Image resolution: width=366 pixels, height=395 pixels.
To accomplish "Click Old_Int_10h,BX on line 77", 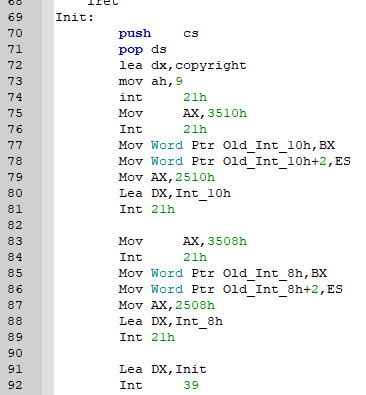I will (x=279, y=145).
